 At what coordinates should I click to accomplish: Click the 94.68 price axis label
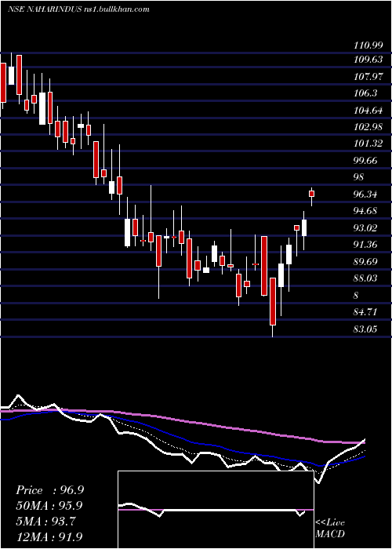(365, 211)
